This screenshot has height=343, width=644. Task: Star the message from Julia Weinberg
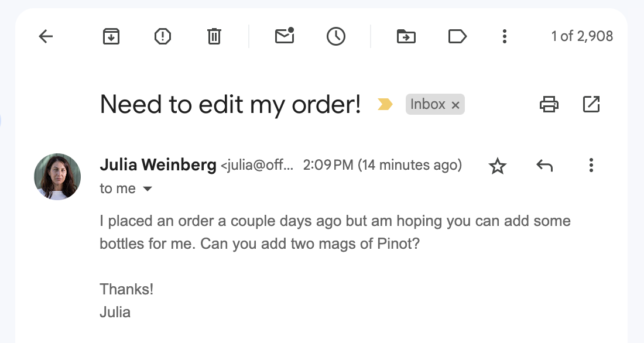coord(497,166)
